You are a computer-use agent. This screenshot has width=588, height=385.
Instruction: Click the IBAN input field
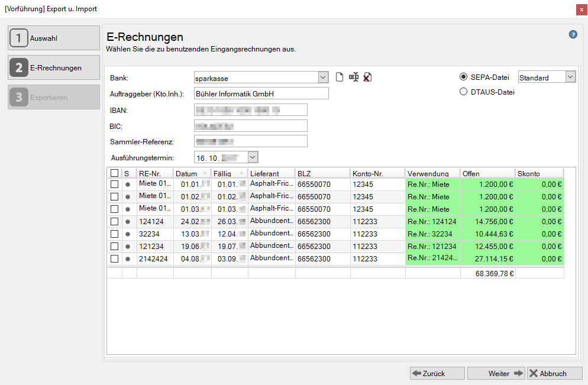pyautogui.click(x=250, y=110)
